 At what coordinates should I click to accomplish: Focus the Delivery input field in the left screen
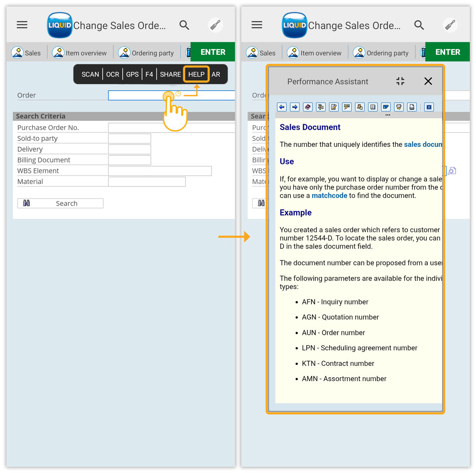(129, 149)
